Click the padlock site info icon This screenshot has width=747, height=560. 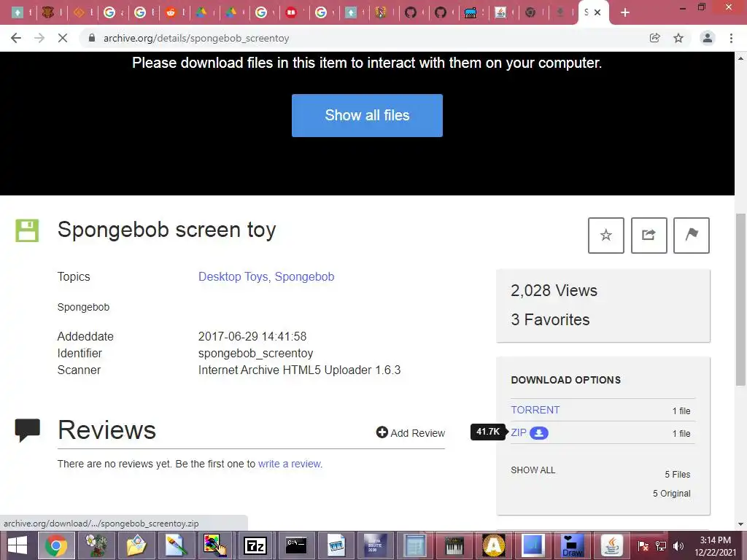click(92, 38)
